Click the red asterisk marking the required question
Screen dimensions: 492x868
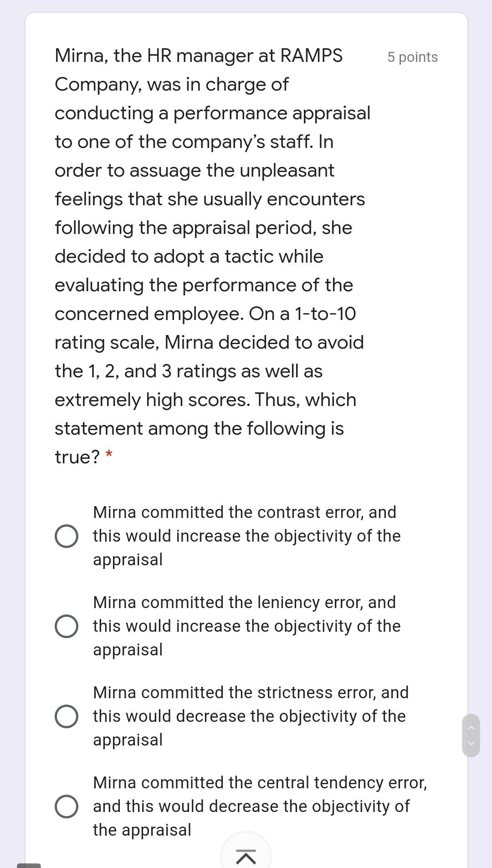coord(109,454)
